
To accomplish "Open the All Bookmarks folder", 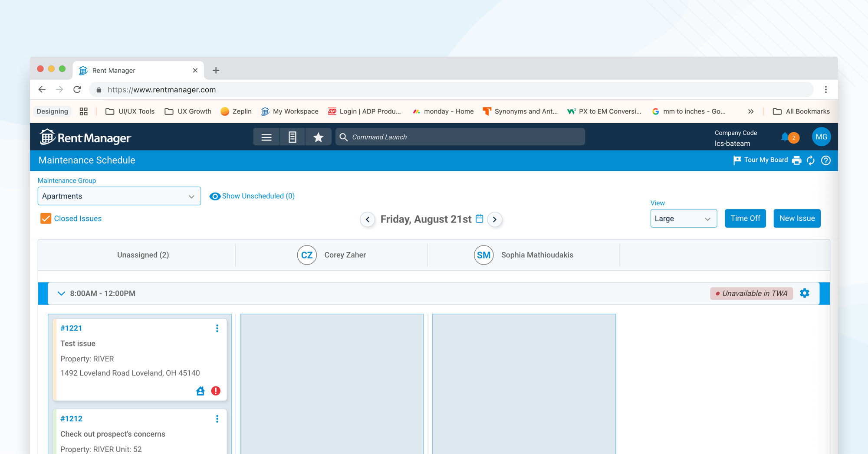I will 801,111.
